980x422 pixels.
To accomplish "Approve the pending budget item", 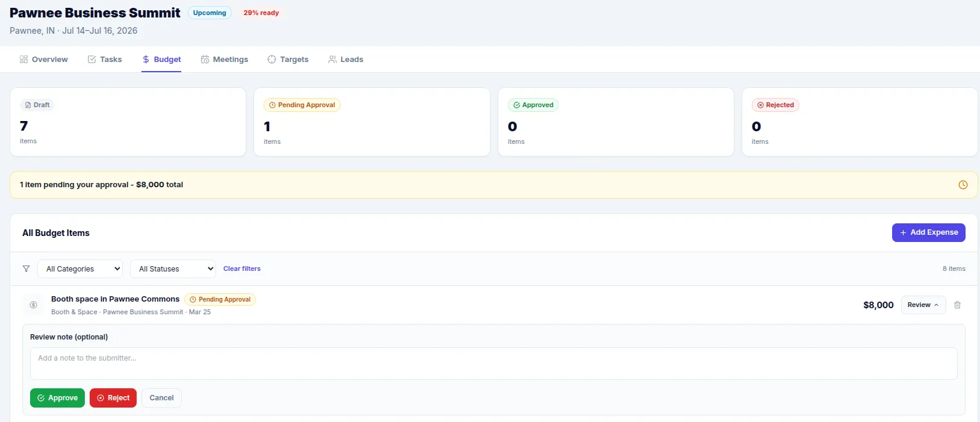I will tap(57, 398).
